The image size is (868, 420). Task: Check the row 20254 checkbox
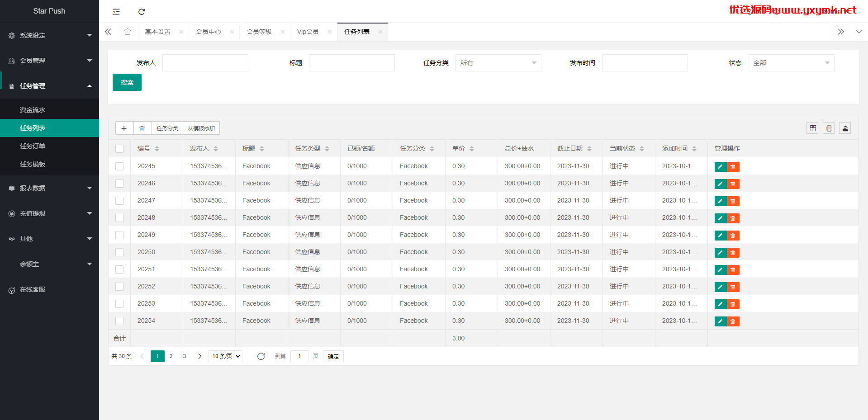pos(119,321)
